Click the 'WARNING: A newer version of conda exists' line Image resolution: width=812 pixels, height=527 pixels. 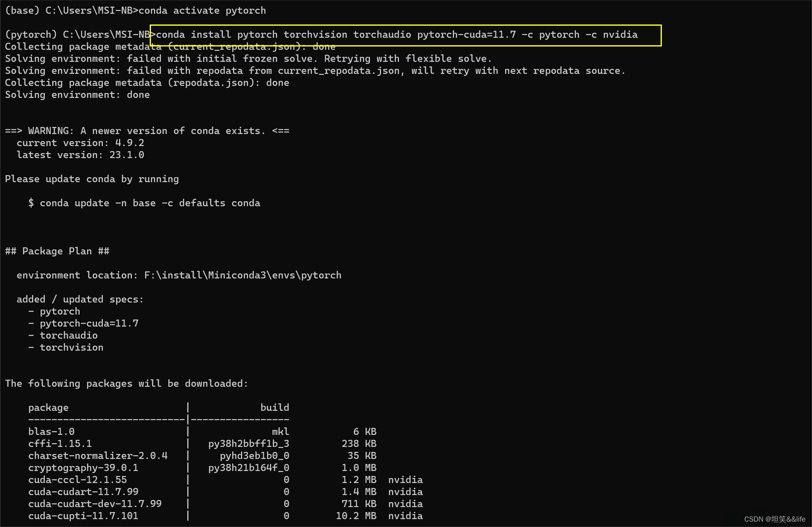coord(147,131)
